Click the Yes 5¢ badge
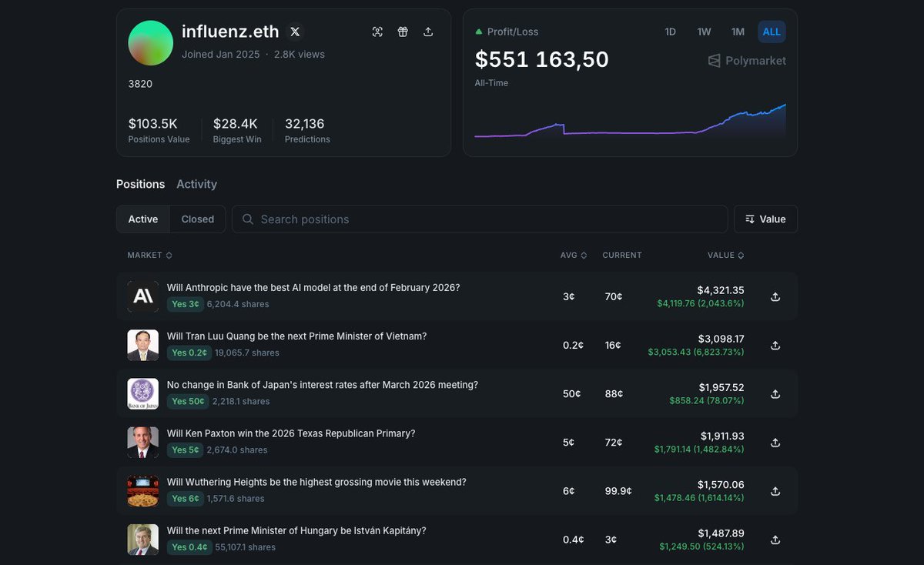 click(186, 450)
